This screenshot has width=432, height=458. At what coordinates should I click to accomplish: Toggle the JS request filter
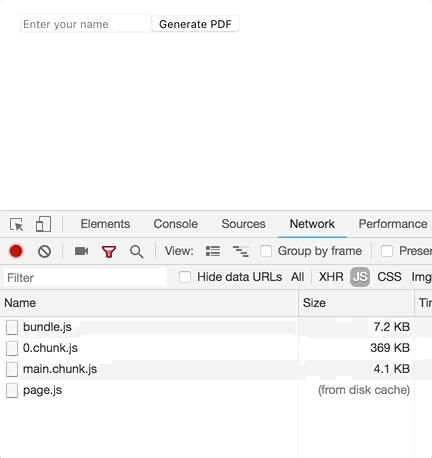coord(360,277)
